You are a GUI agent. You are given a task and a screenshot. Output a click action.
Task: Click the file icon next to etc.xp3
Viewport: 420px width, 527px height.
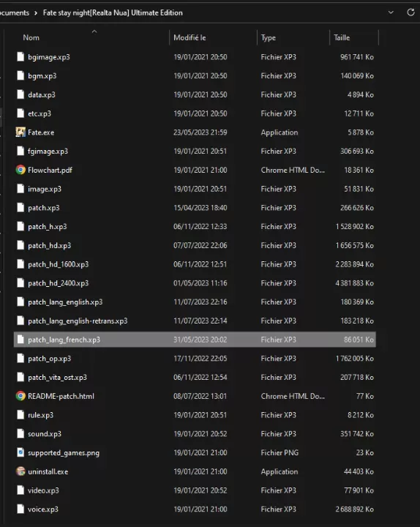(x=20, y=113)
